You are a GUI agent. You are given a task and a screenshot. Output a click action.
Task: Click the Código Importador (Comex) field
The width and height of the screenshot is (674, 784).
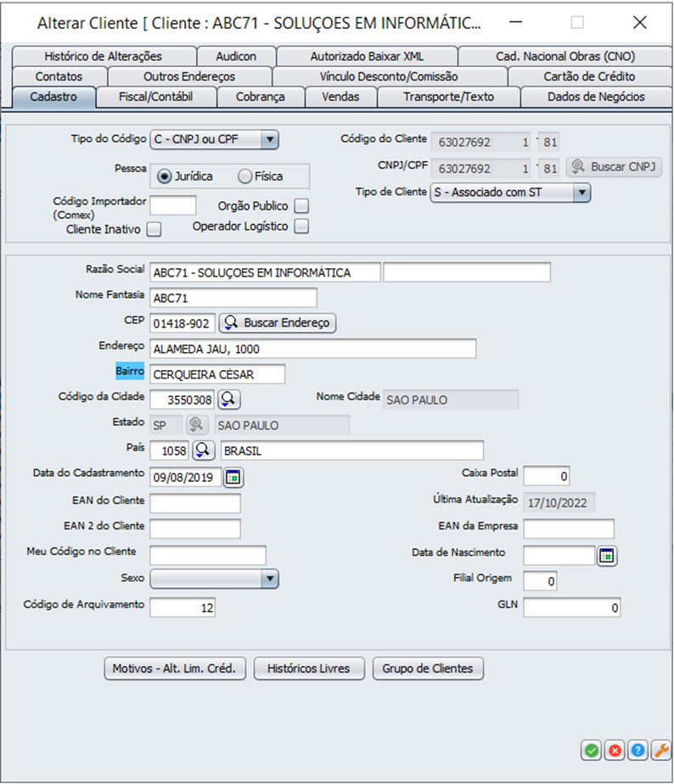tap(173, 205)
